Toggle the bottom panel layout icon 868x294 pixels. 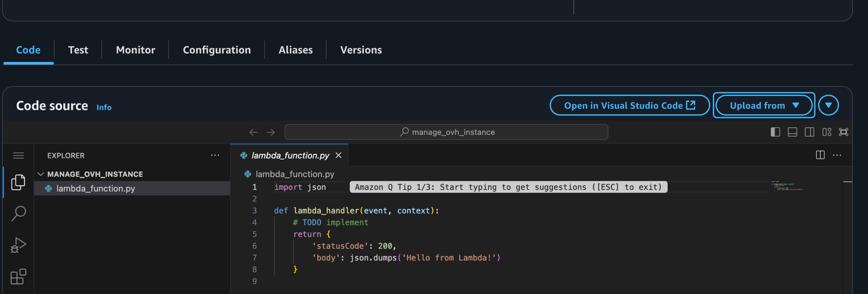(x=792, y=132)
